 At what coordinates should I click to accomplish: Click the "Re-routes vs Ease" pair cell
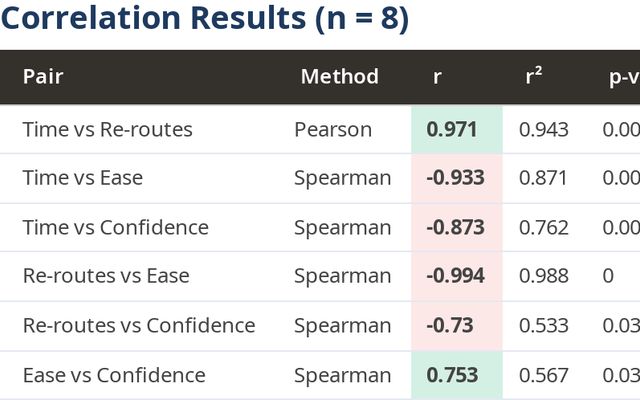coord(106,276)
